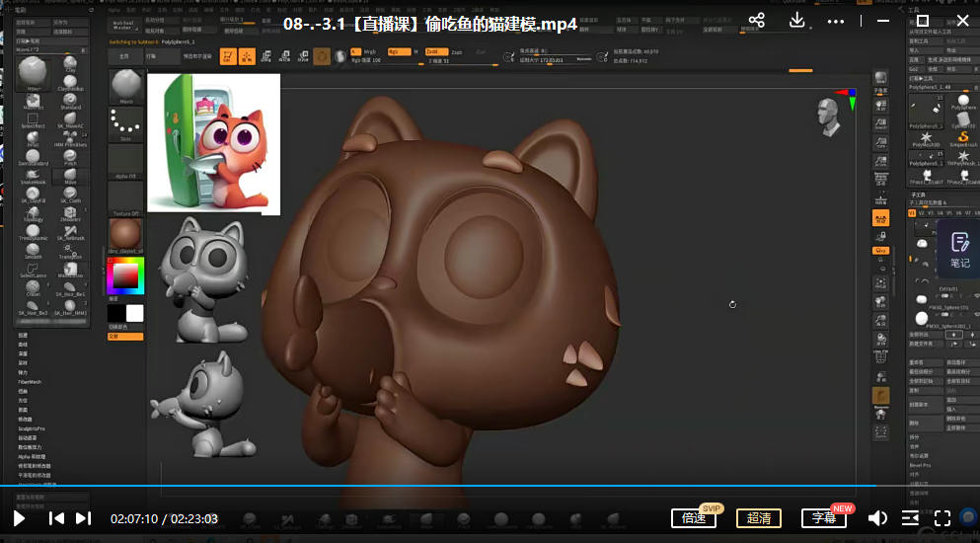Click the share icon in the video header

pyautogui.click(x=757, y=22)
